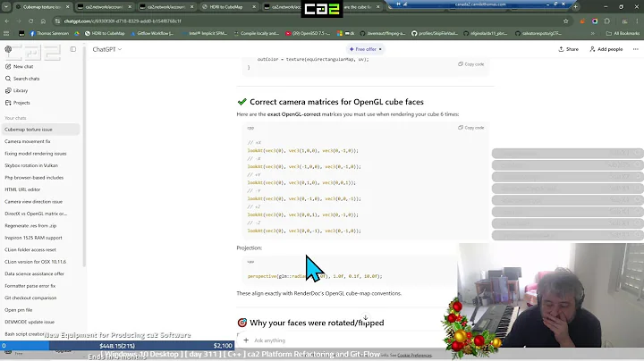The height and width of the screenshot is (361, 644).
Task: Click the Share button
Action: [569, 49]
